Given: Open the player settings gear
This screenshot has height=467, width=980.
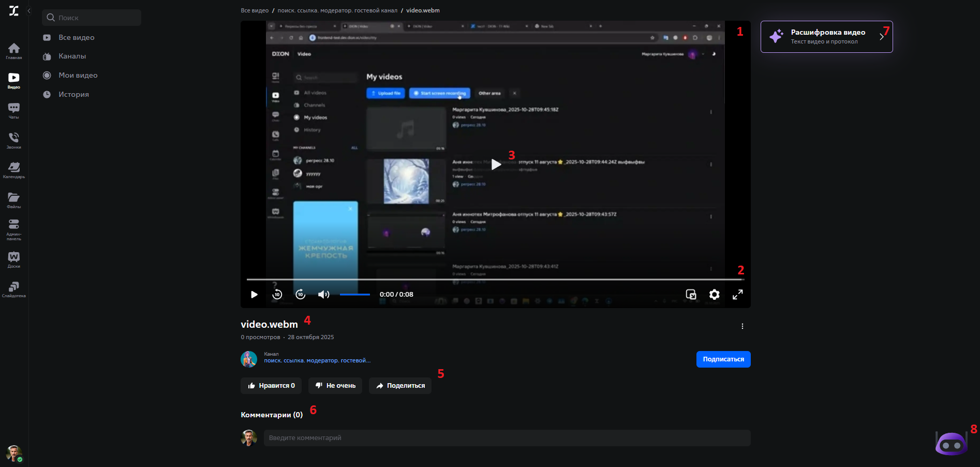Looking at the screenshot, I should tap(714, 294).
